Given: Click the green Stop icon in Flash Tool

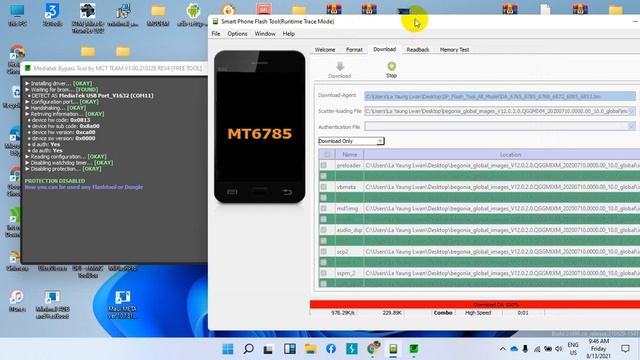Looking at the screenshot, I should tap(391, 66).
